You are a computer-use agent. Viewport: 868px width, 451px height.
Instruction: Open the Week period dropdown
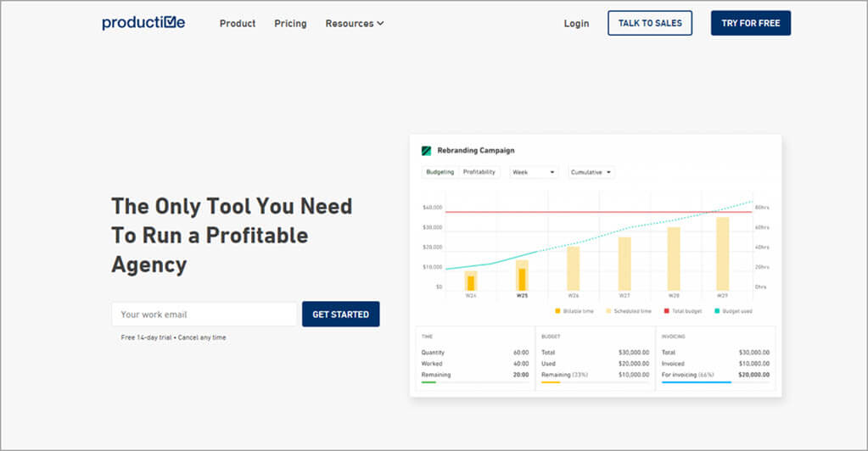(534, 172)
